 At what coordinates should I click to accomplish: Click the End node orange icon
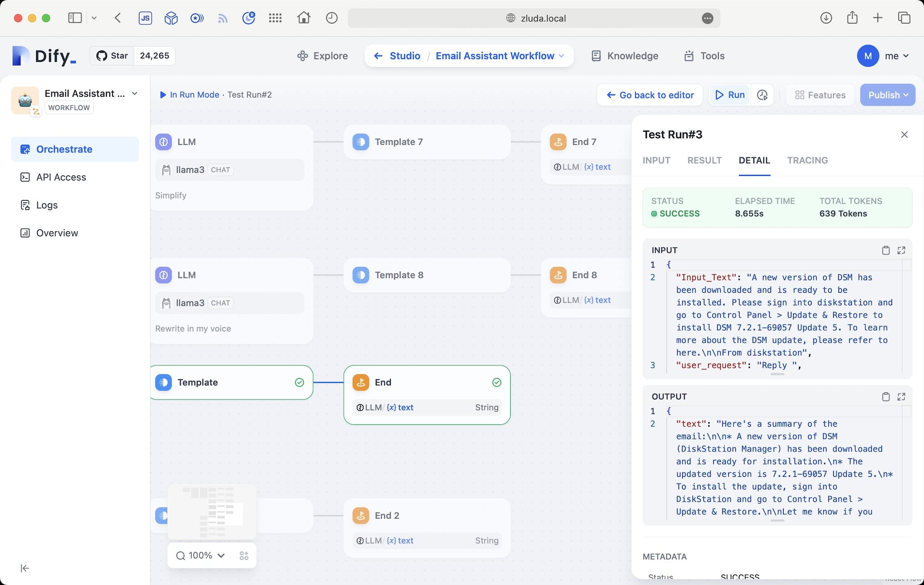[x=360, y=382]
